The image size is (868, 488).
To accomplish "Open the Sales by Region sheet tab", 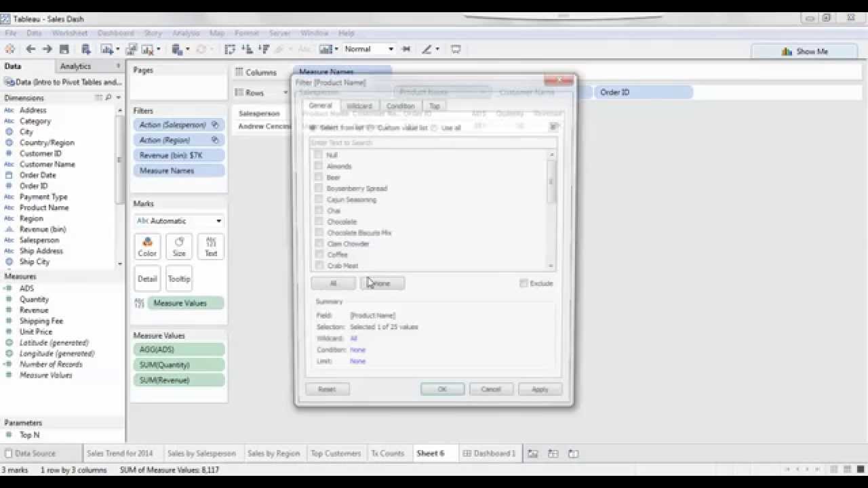I will click(x=273, y=453).
